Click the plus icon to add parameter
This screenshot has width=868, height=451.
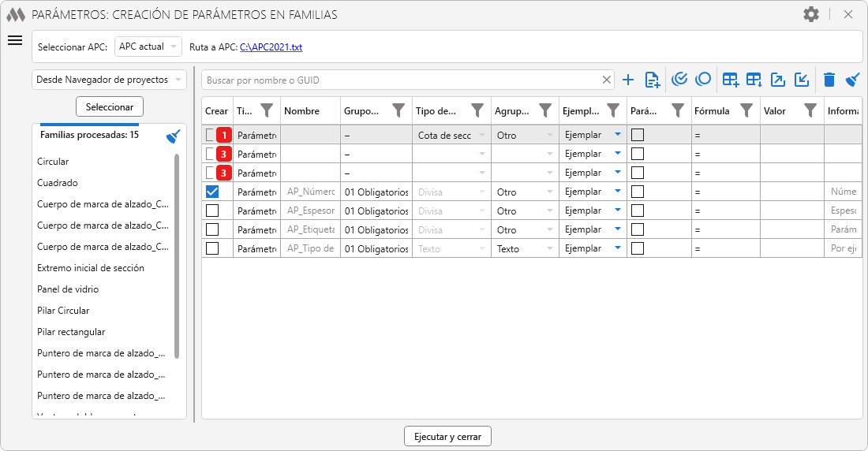628,80
